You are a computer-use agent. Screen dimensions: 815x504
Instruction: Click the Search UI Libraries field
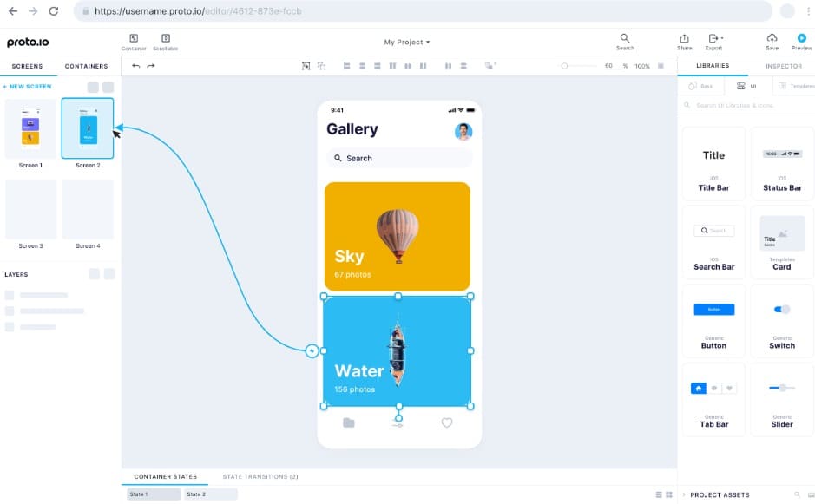(746, 106)
